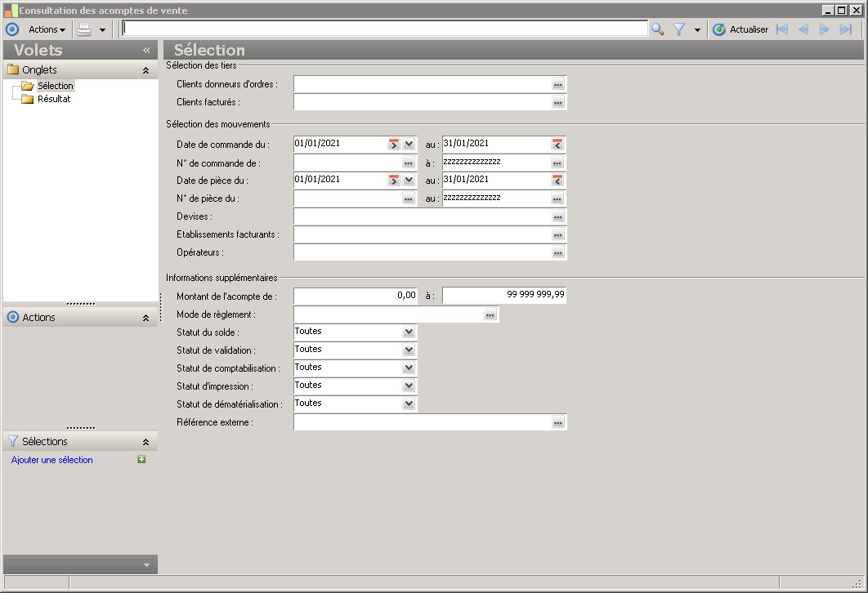Open Statut de validation dropdown

[409, 350]
